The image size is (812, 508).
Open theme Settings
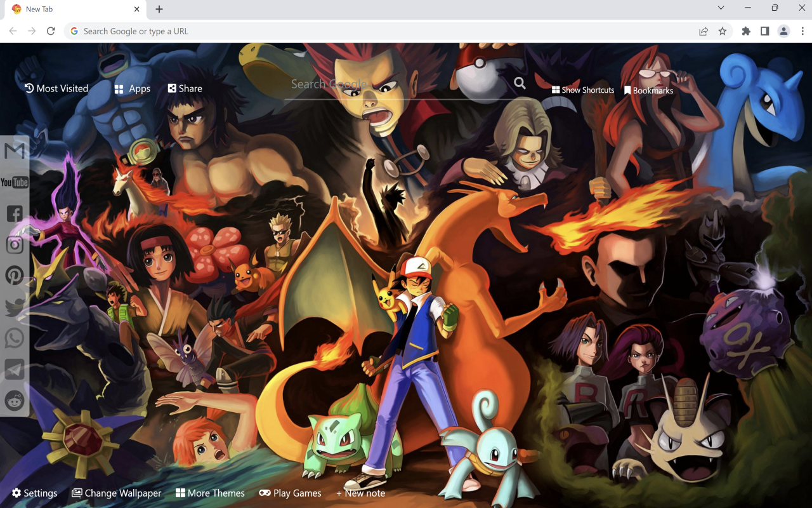tap(34, 493)
